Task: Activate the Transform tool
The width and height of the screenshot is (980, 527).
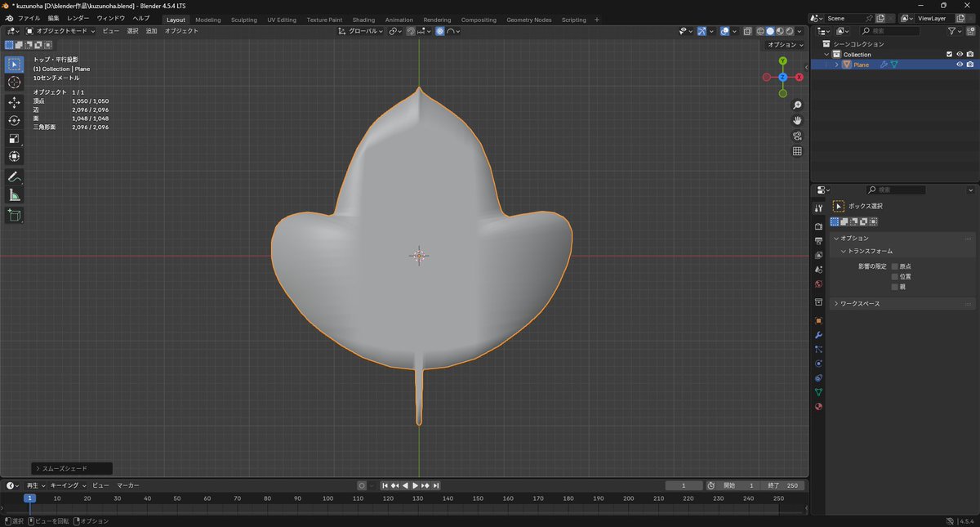Action: click(x=14, y=156)
